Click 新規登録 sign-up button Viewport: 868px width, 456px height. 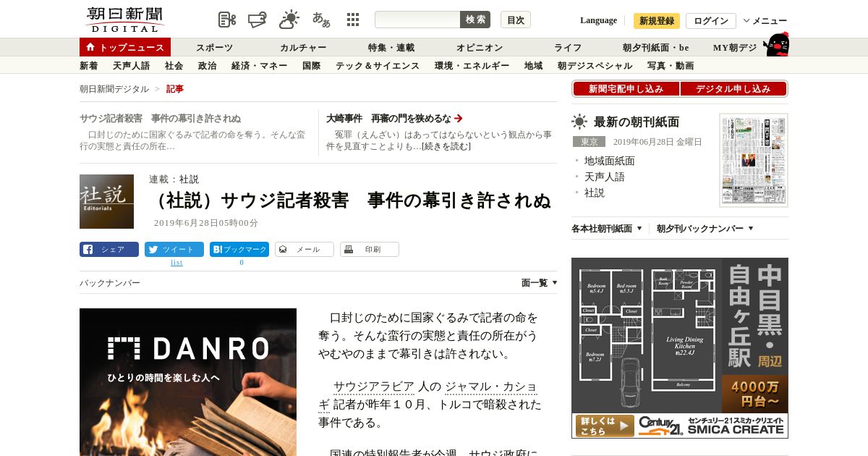tap(657, 21)
